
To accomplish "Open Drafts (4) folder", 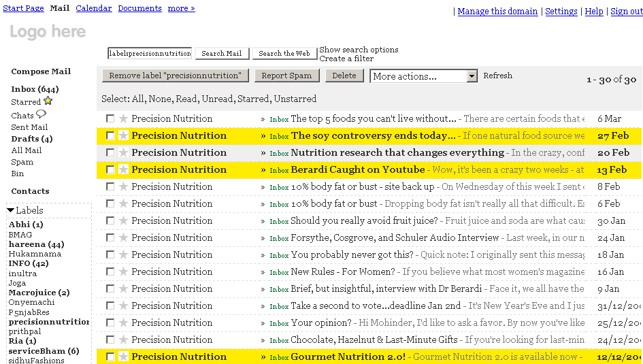I will (32, 139).
